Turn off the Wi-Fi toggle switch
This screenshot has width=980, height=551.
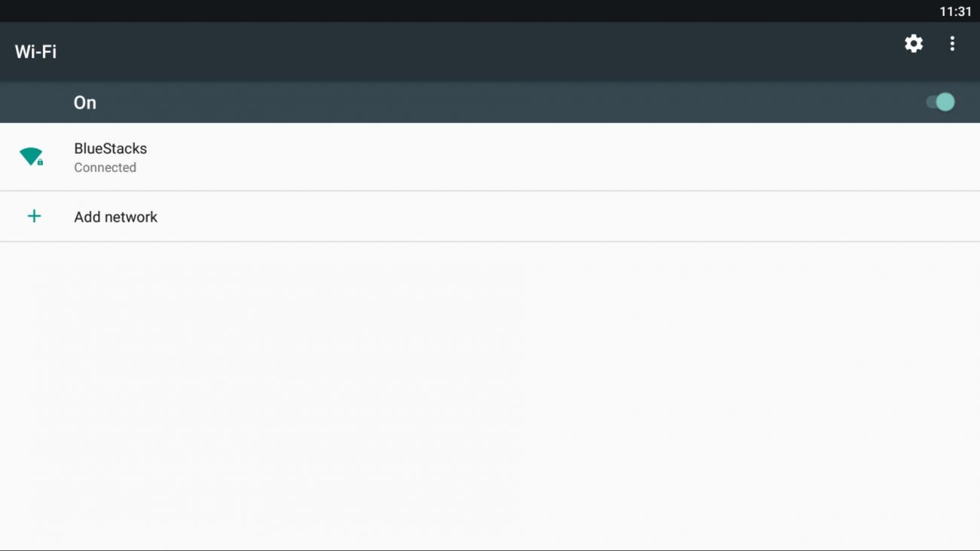940,102
